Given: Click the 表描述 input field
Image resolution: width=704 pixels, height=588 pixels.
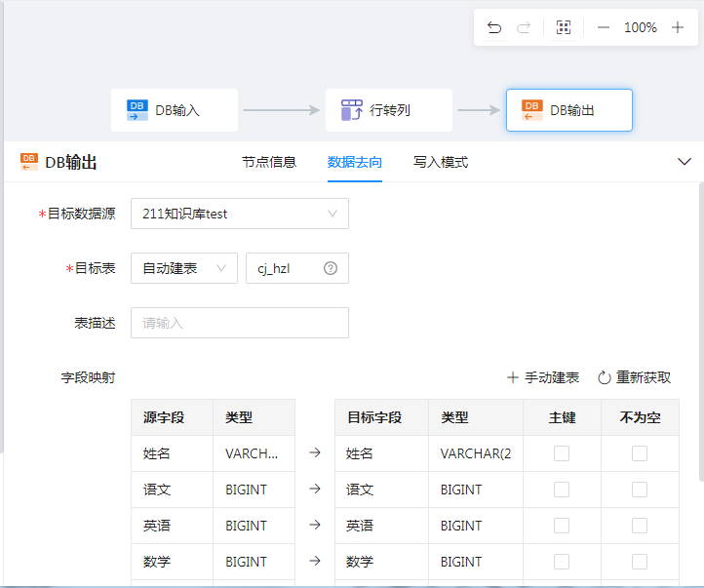Looking at the screenshot, I should 239,323.
